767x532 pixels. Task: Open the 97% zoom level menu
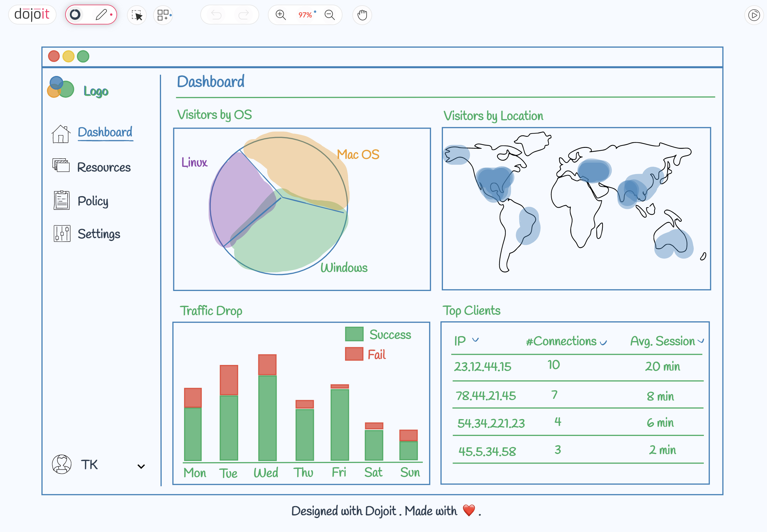[x=305, y=15]
